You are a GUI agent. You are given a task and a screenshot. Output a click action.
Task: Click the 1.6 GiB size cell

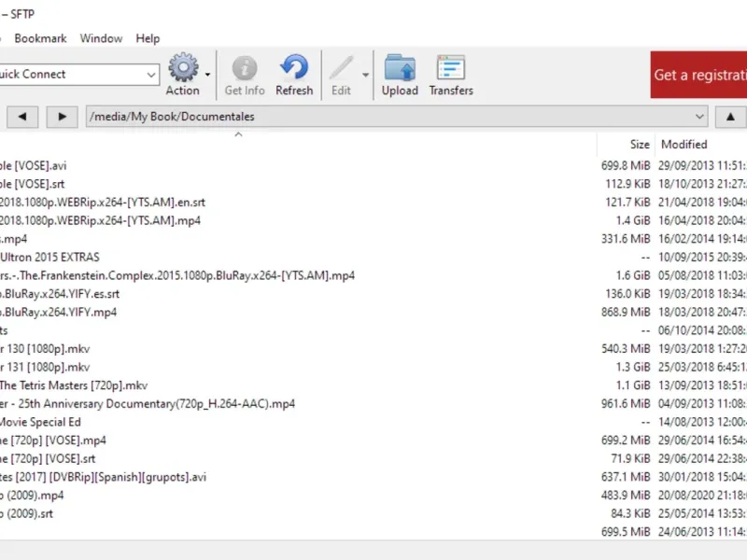[633, 275]
